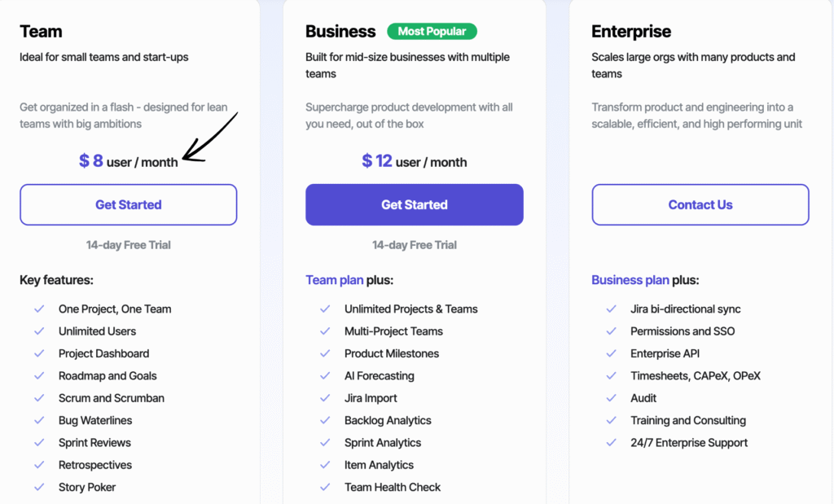Image resolution: width=834 pixels, height=504 pixels.
Task: Click the Story Poker feature text
Action: pyautogui.click(x=87, y=488)
